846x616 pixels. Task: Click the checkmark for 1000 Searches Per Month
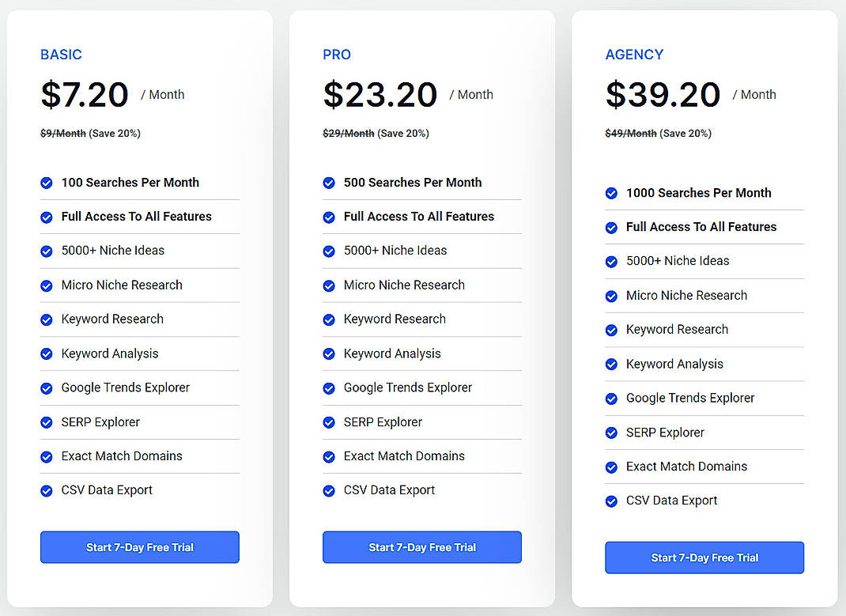pos(611,193)
